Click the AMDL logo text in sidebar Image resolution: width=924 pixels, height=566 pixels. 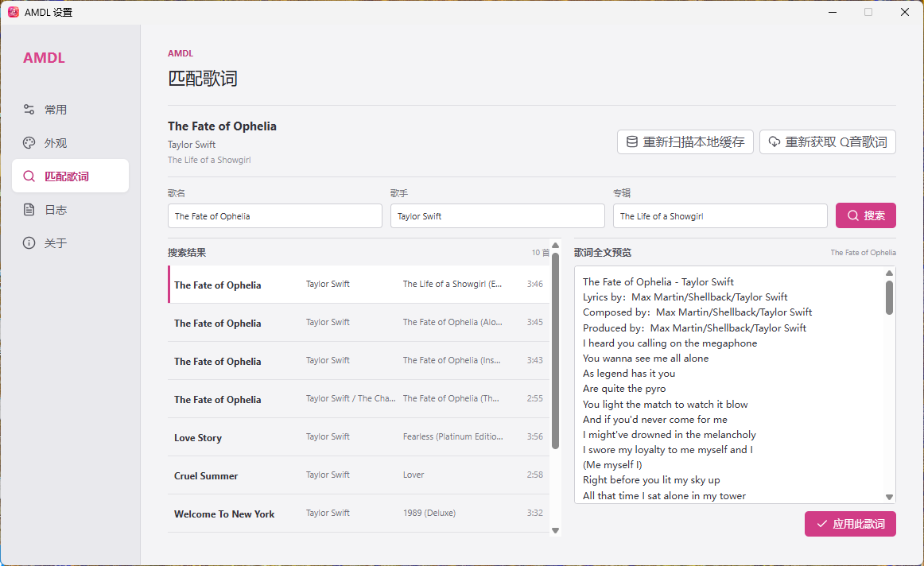pyautogui.click(x=45, y=58)
